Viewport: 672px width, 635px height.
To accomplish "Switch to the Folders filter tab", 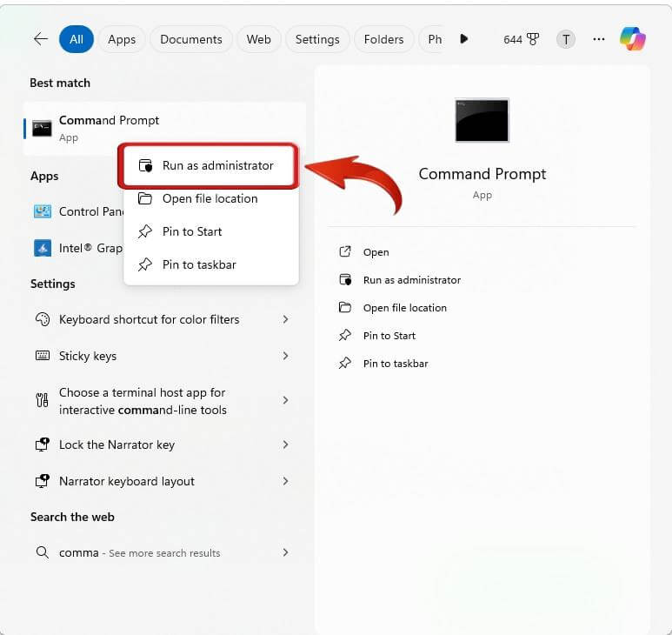I will (x=383, y=39).
